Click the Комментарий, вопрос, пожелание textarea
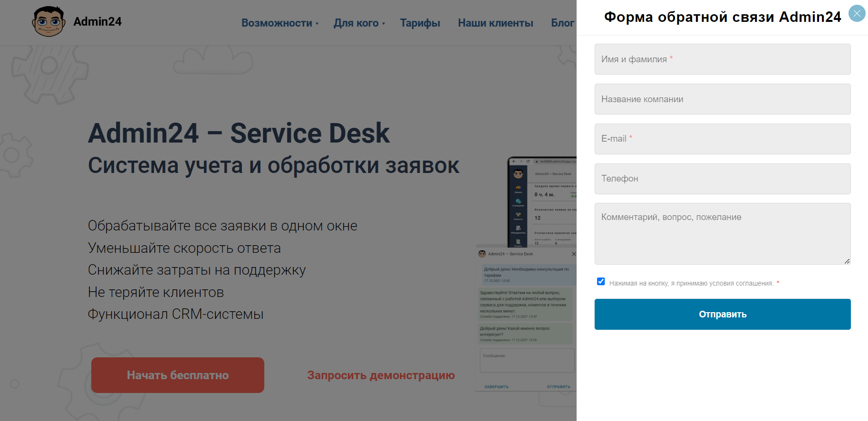Image resolution: width=868 pixels, height=421 pixels. point(723,234)
